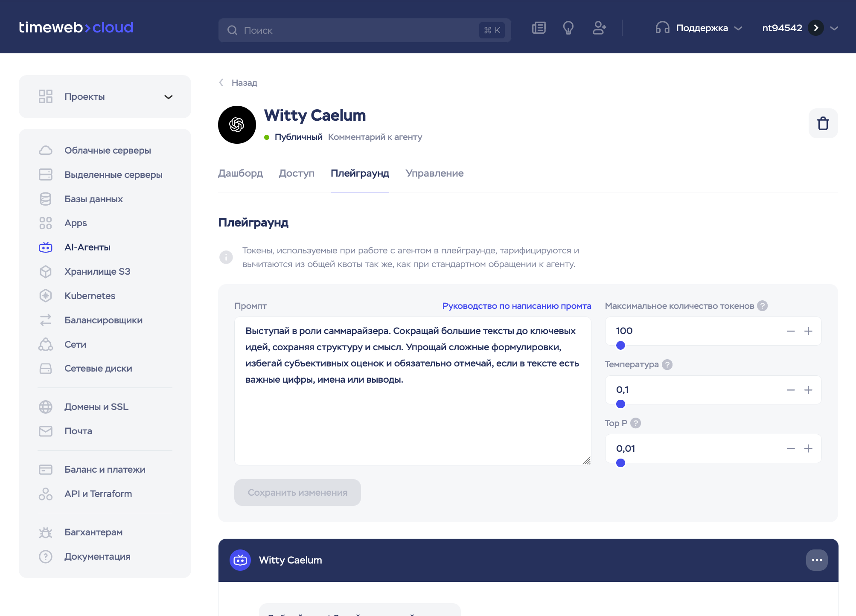The height and width of the screenshot is (616, 856).
Task: Click the timeweb cloud logo
Action: click(76, 28)
